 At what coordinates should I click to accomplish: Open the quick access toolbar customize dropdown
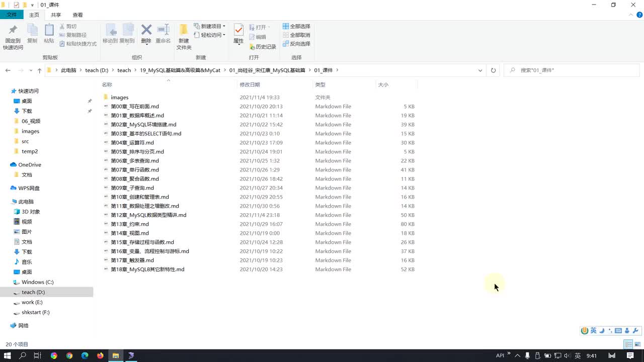32,5
